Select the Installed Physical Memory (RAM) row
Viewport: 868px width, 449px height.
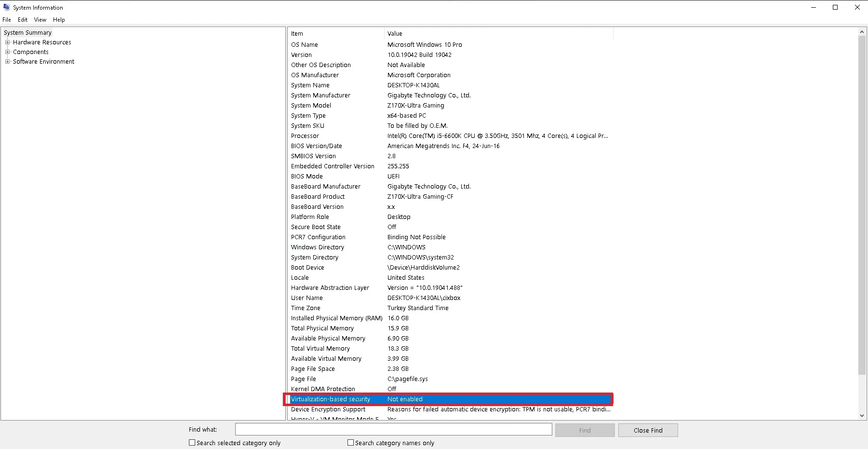coord(451,318)
